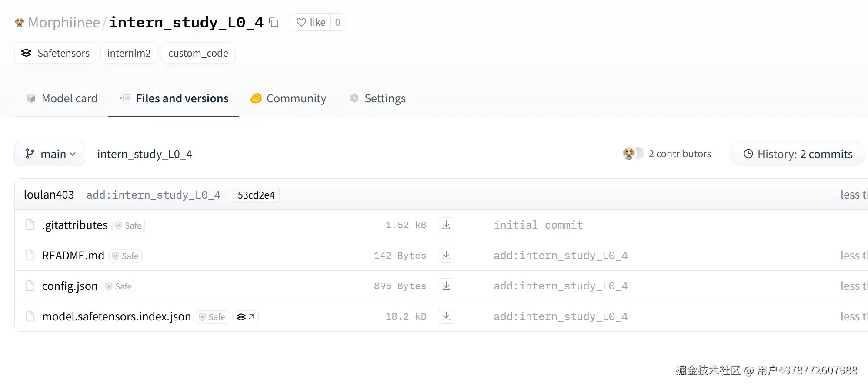The height and width of the screenshot is (387, 868).
Task: Select the Safetensors tag
Action: tap(55, 53)
